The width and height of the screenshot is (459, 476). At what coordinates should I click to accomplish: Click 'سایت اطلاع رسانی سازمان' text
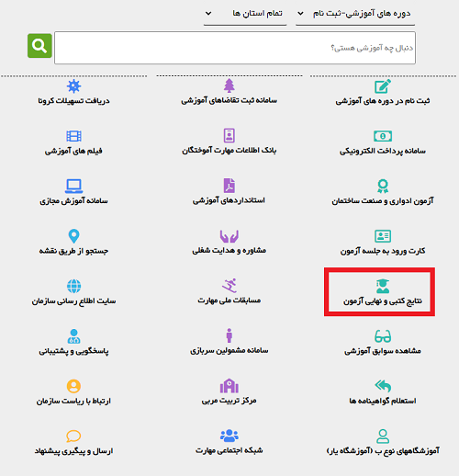73,300
